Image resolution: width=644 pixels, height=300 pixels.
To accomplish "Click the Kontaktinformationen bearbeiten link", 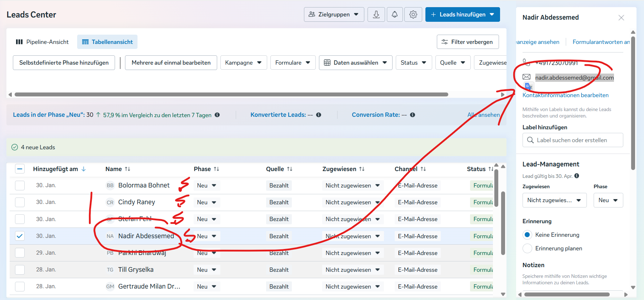I will coord(565,95).
